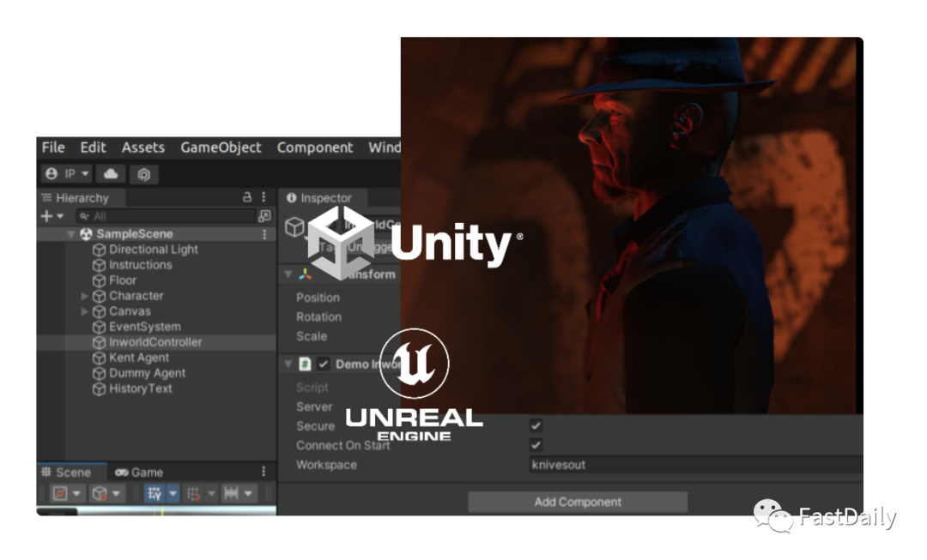Click the Position label in Transform
The width and height of the screenshot is (927, 560).
pos(318,298)
